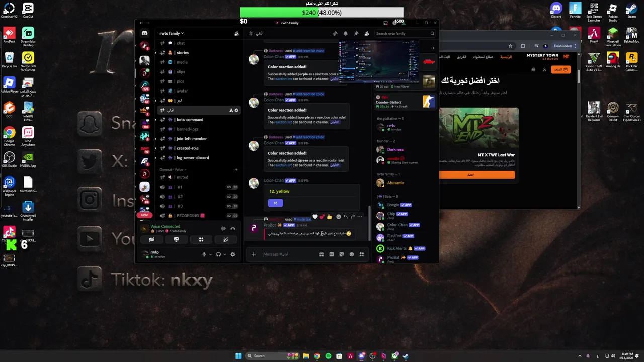Disconnect from voice call

coord(233,229)
